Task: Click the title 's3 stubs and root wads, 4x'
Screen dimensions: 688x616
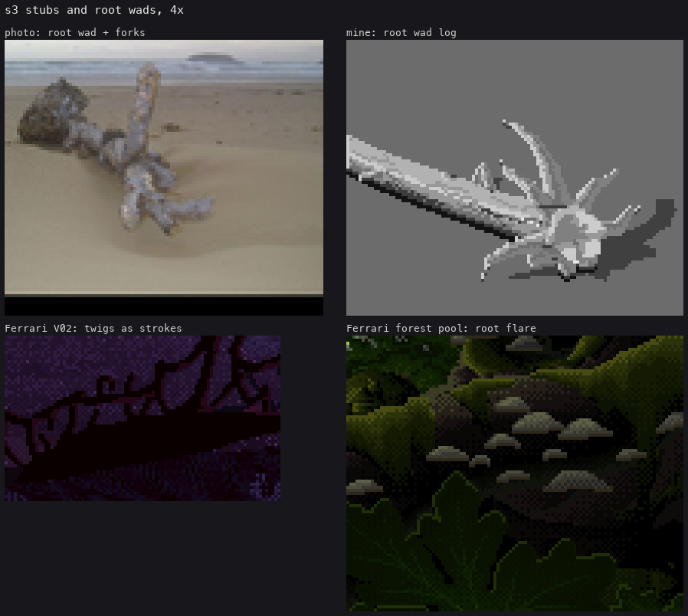Action: pyautogui.click(x=94, y=10)
